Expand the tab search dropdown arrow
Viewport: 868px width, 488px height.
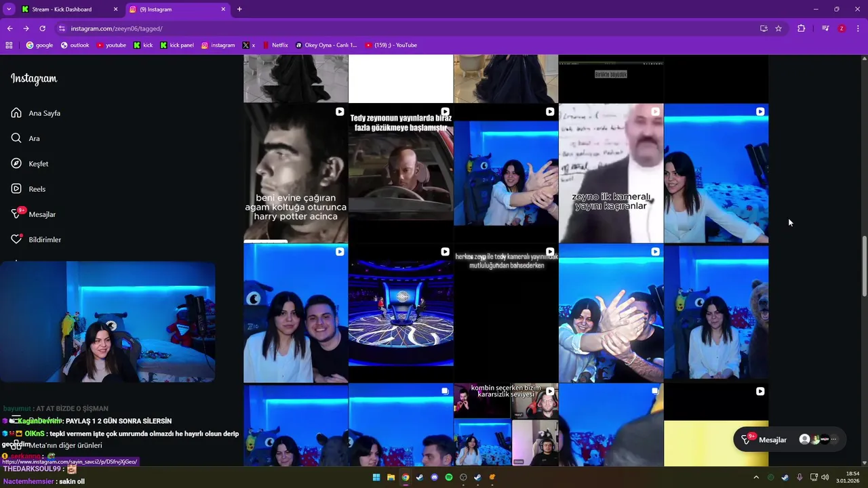(x=9, y=9)
